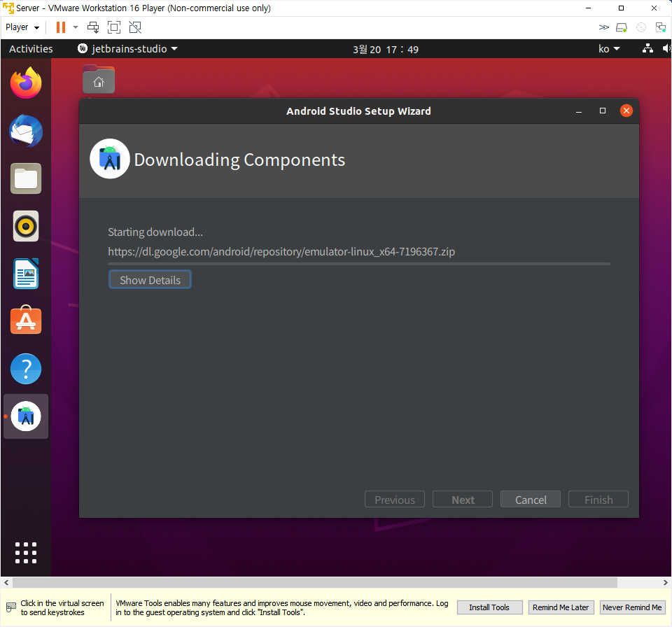Open Activities overview
Image resolution: width=672 pixels, height=627 pixels.
click(31, 48)
